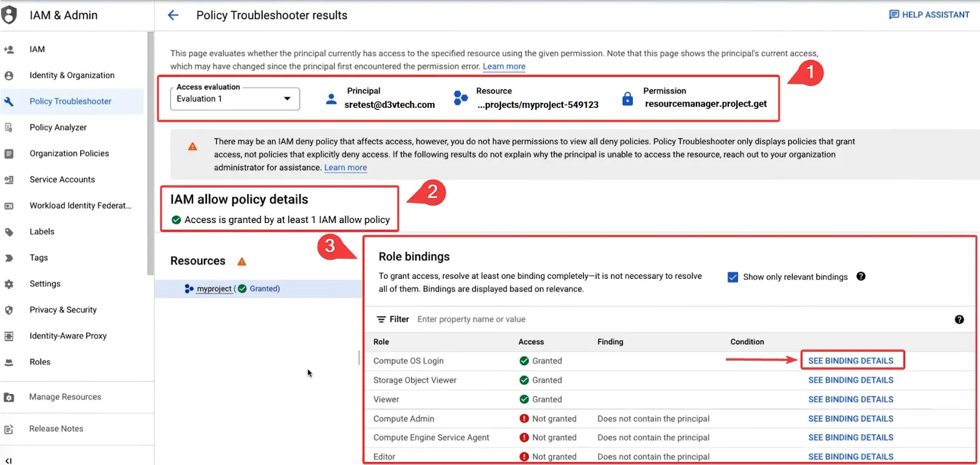Click sretest@d3vtech.com principal text

[x=390, y=105]
